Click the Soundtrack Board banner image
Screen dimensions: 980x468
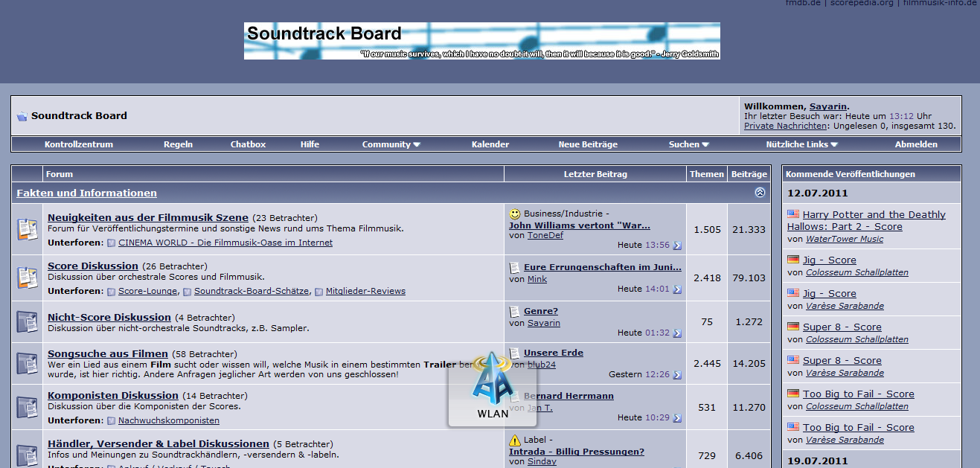click(x=481, y=41)
